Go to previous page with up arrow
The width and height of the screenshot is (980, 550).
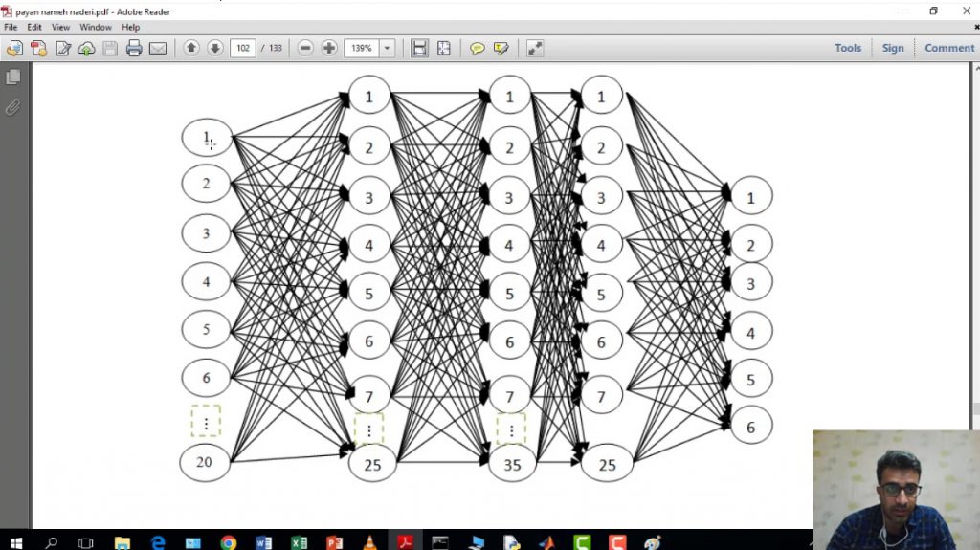point(191,48)
